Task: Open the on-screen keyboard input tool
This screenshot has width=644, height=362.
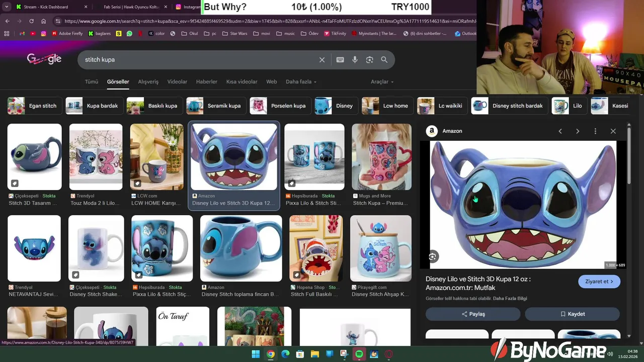Action: [x=340, y=60]
